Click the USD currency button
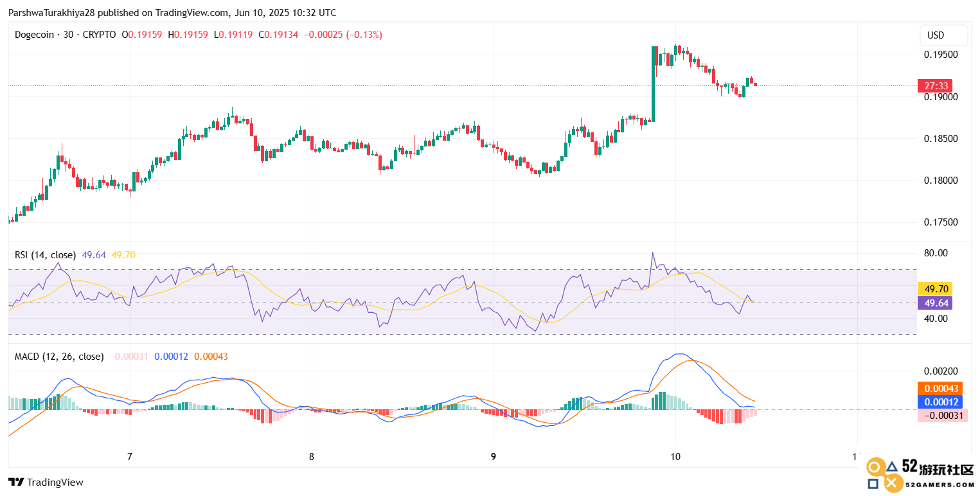Screen dimensions: 980x496 (x=943, y=35)
